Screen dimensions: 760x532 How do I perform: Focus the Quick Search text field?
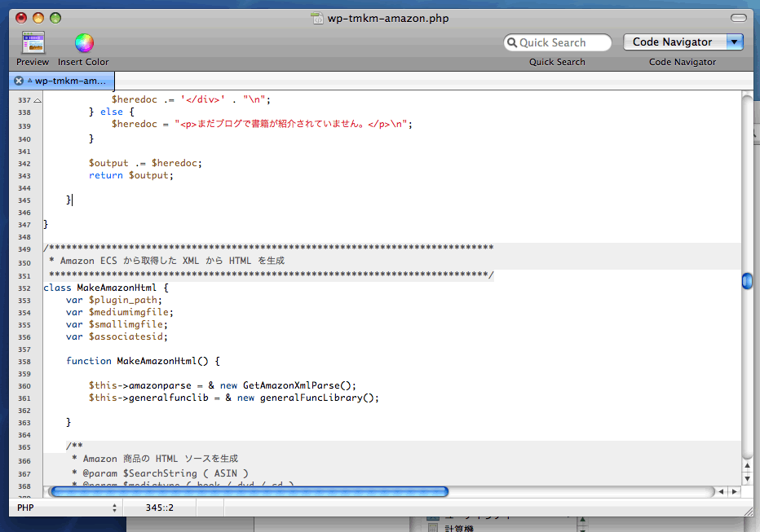[563, 43]
